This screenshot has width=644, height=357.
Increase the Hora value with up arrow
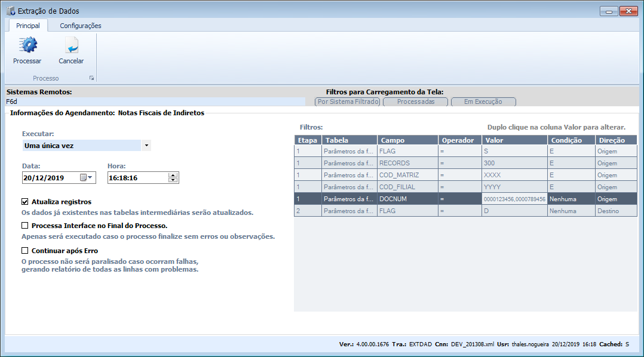point(173,176)
